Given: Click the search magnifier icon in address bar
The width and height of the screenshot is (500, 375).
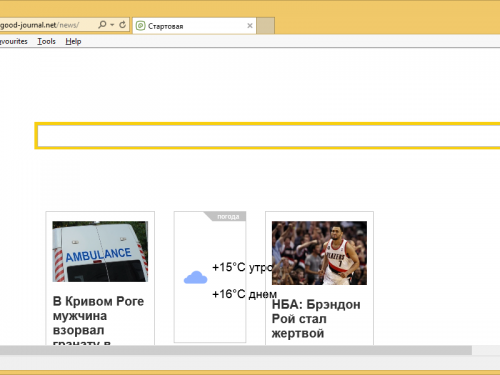Looking at the screenshot, I should coord(102,25).
